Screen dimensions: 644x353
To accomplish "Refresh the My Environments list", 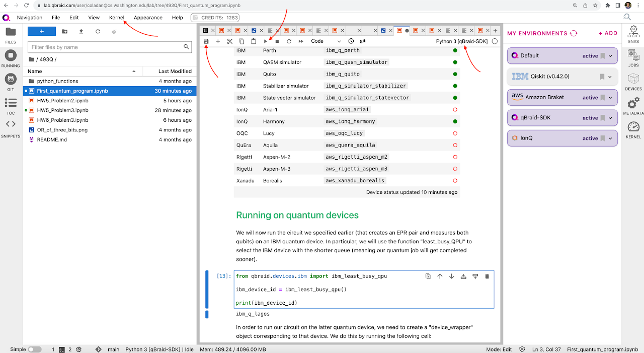I will pyautogui.click(x=574, y=33).
